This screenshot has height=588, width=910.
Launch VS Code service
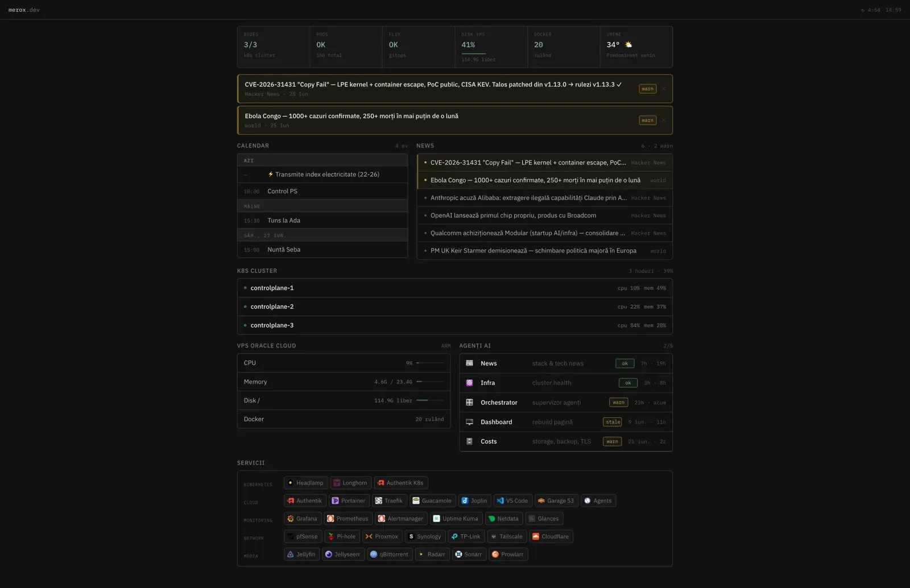(513, 500)
